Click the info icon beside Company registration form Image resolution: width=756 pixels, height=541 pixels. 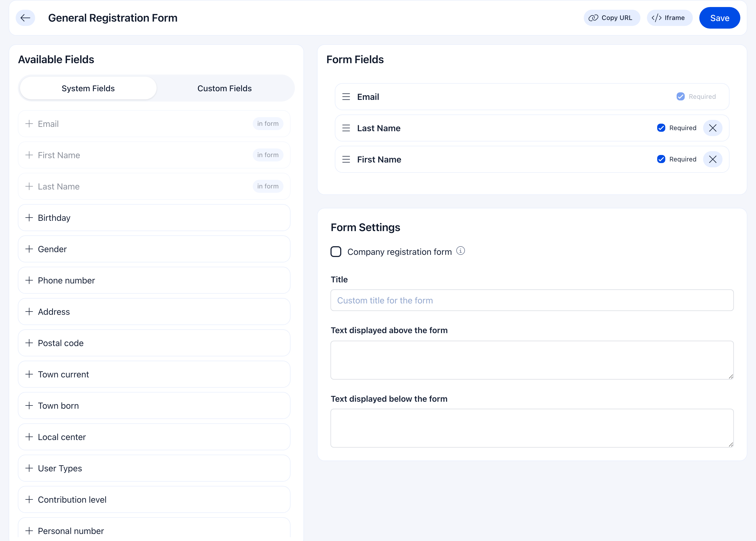pos(460,251)
